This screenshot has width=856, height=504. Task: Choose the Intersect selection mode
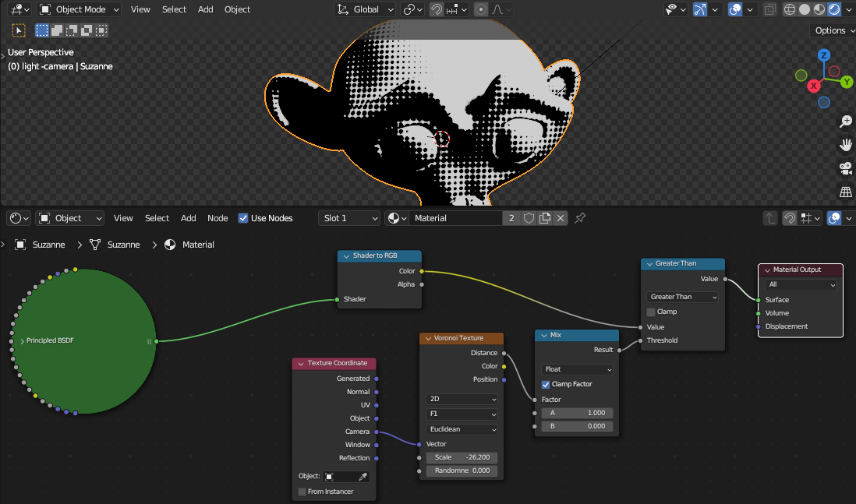(x=101, y=30)
